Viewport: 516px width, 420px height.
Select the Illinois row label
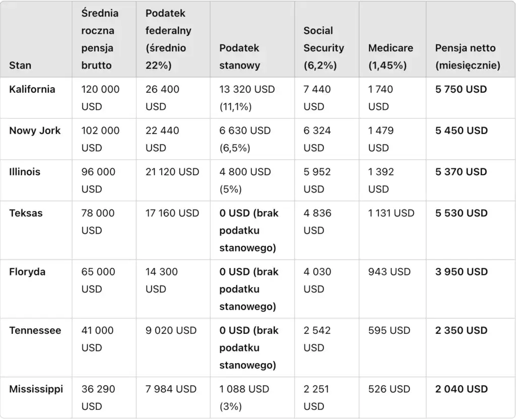[x=25, y=172]
